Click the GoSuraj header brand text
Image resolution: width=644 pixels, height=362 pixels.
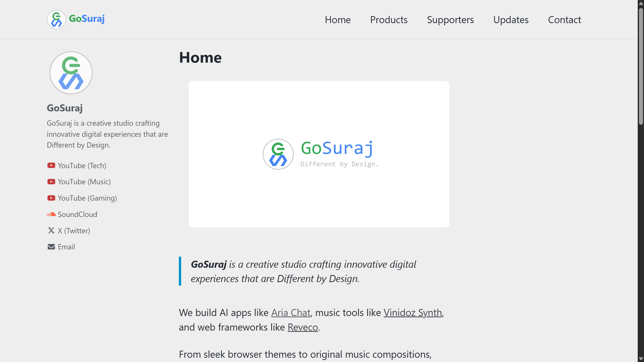87,19
